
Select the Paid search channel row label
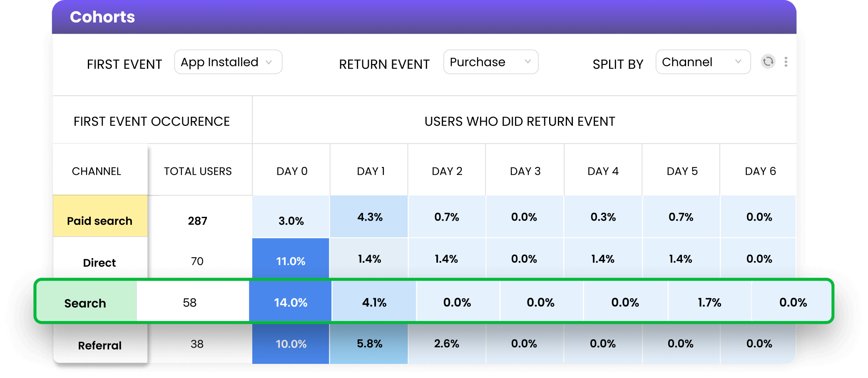pyautogui.click(x=100, y=221)
